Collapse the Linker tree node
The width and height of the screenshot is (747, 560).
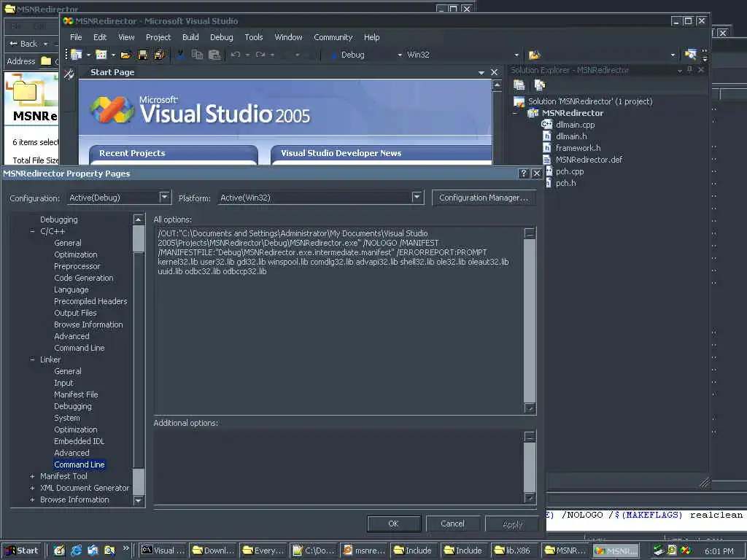point(32,359)
